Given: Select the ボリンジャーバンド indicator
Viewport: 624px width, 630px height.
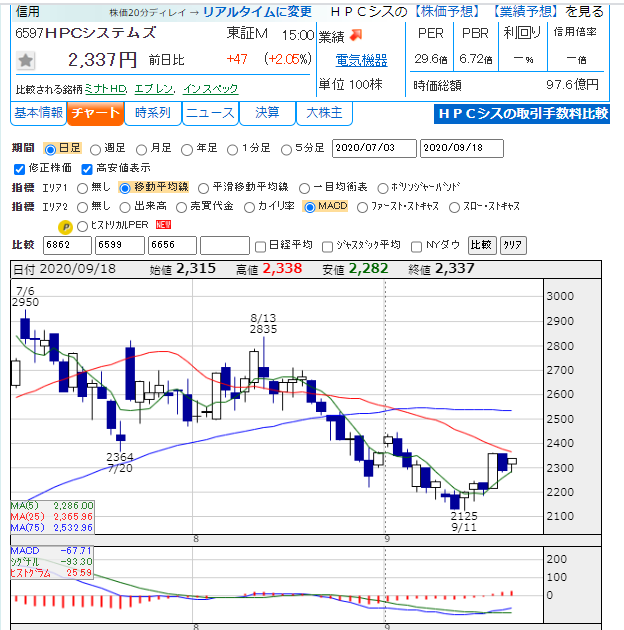Looking at the screenshot, I should [383, 188].
